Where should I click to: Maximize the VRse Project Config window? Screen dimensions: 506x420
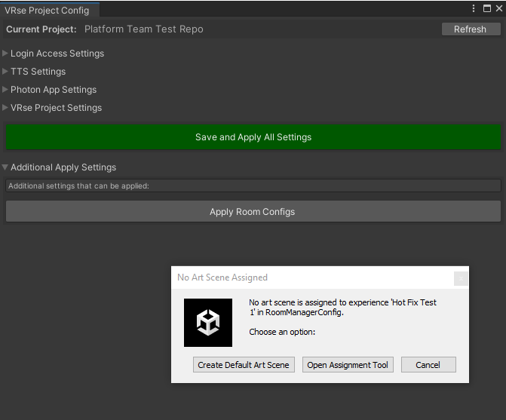[x=487, y=8]
